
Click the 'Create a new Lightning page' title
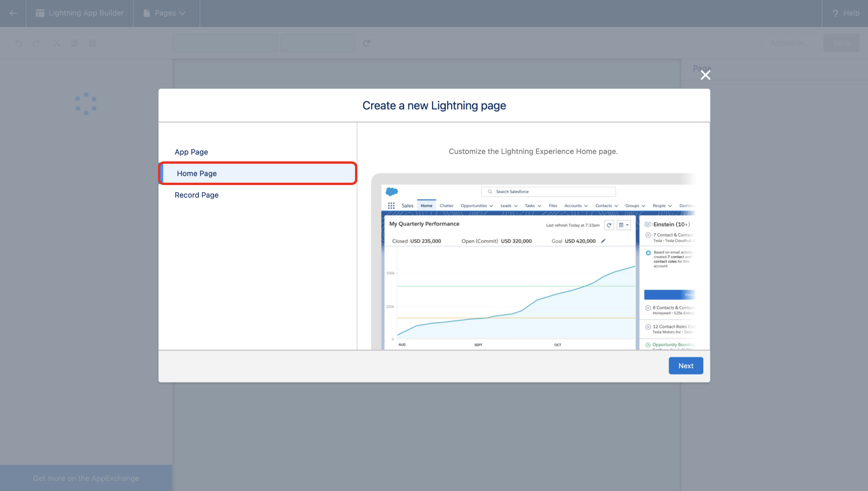434,106
